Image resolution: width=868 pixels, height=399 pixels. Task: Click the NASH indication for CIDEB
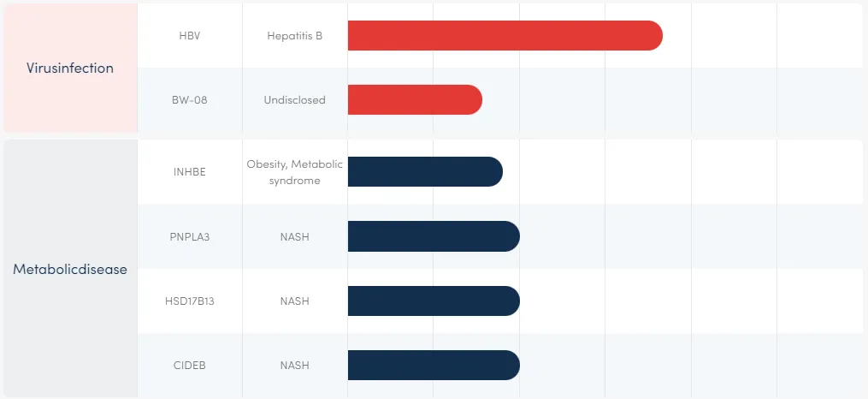point(294,366)
